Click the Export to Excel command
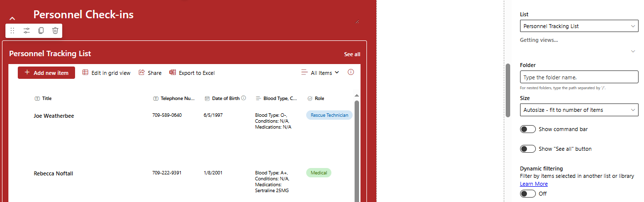Viewport: 644px width, 202px height. (192, 72)
